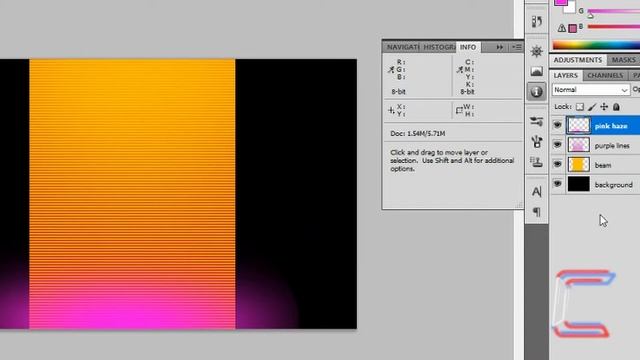Viewport: 640px width, 360px height.
Task: Hide the beam layer
Action: 557,164
